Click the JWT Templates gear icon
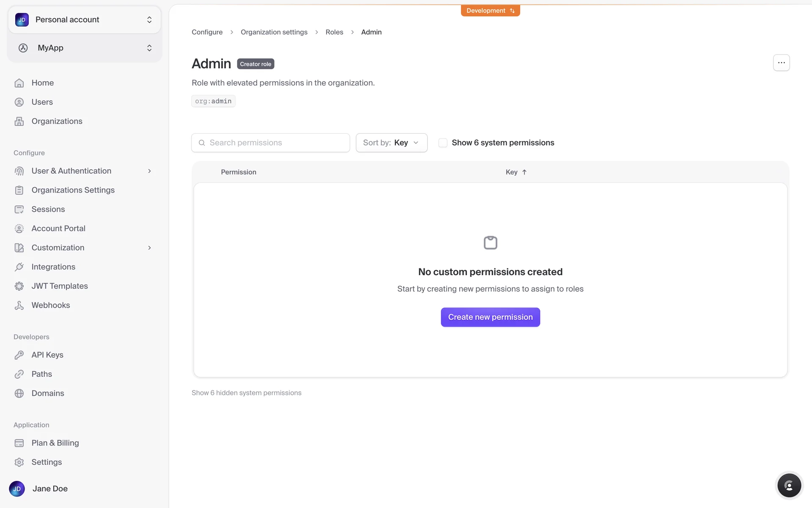Viewport: 812px width, 508px height. pyautogui.click(x=19, y=286)
